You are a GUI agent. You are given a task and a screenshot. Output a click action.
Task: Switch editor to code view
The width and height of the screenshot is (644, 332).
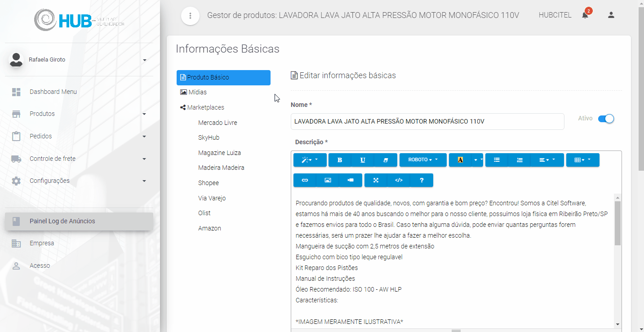click(399, 180)
